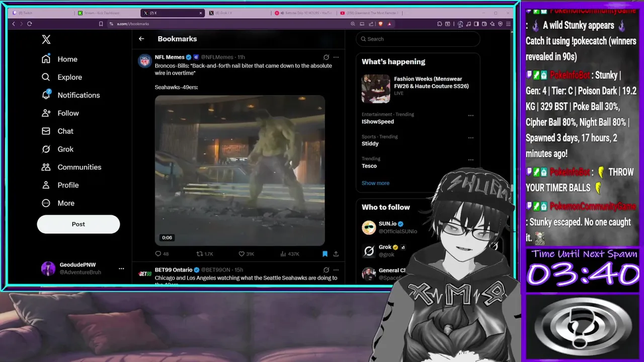Viewport: 644px width, 362px height.
Task: Close the active X tab
Action: click(201, 13)
